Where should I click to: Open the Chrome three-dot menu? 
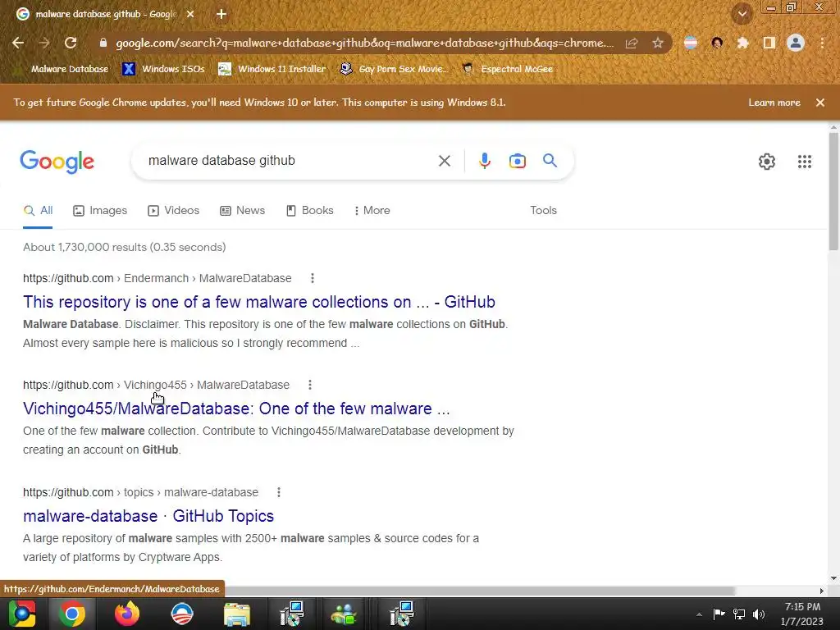822,43
